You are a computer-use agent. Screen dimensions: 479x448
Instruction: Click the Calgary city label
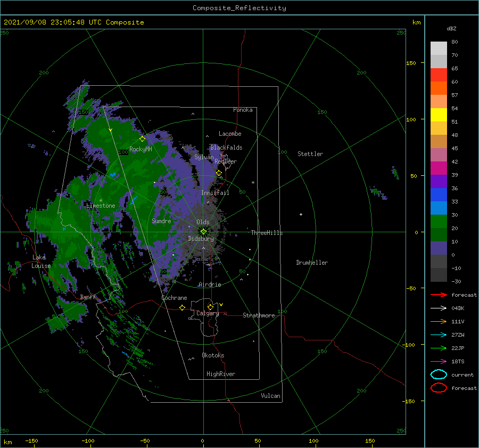(208, 313)
